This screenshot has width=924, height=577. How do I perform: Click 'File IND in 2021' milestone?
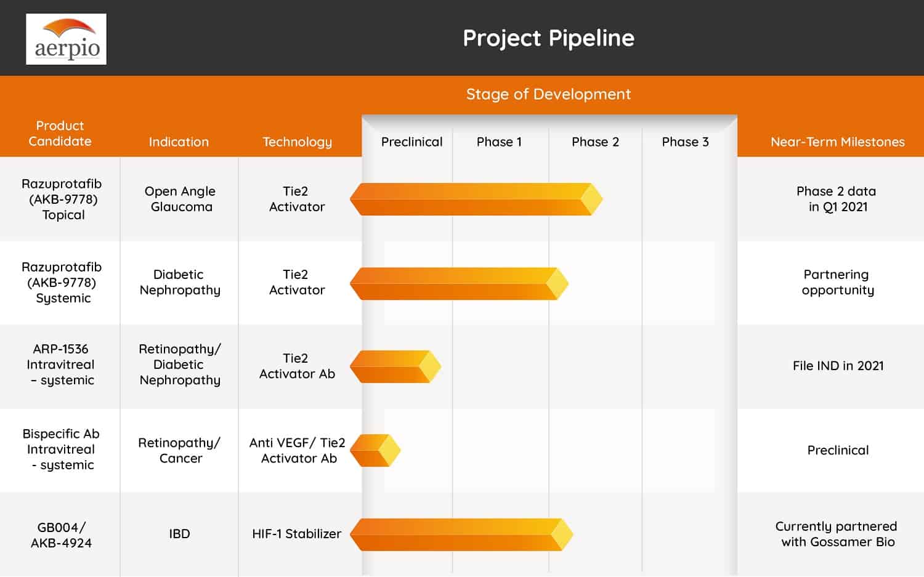[x=838, y=366]
